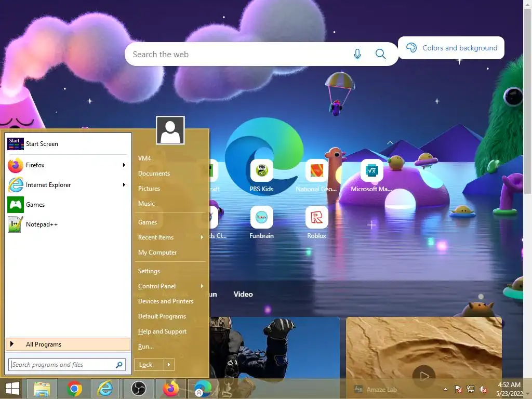Open VM4 user folder
This screenshot has width=532, height=399.
(x=144, y=158)
